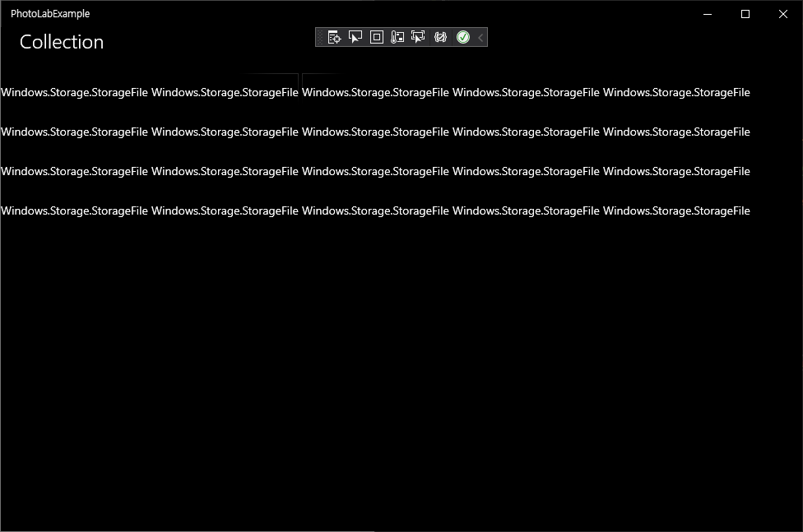The image size is (803, 532).
Task: Click the Collection page heading
Action: [62, 42]
